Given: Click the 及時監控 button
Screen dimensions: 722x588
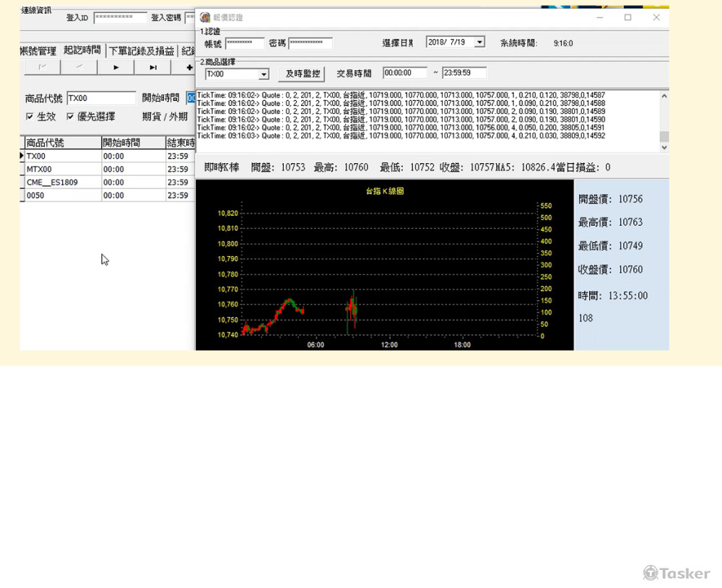Looking at the screenshot, I should [302, 74].
